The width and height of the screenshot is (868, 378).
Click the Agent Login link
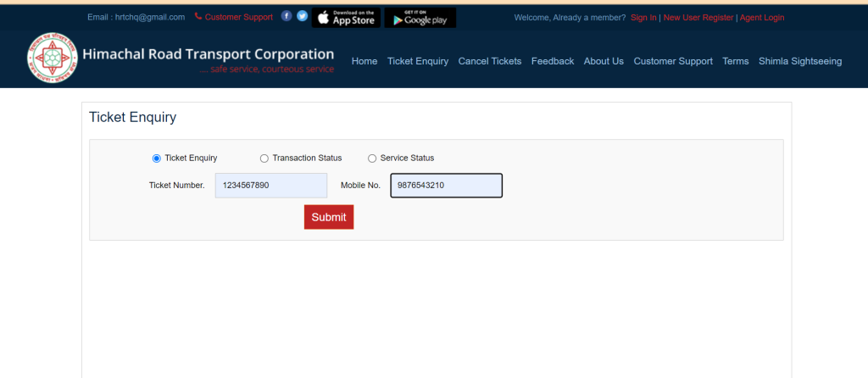click(762, 18)
